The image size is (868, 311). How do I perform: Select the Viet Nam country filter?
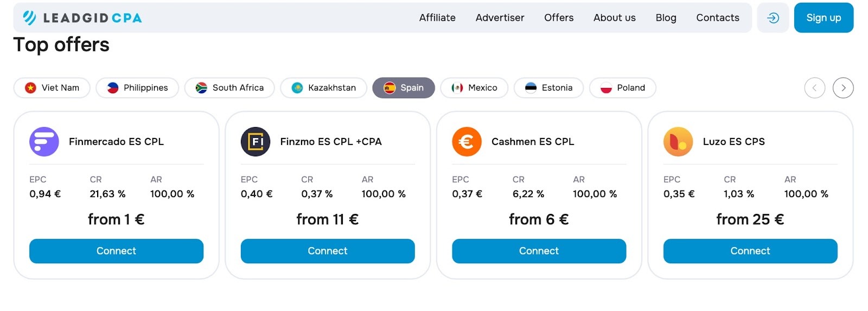(52, 88)
